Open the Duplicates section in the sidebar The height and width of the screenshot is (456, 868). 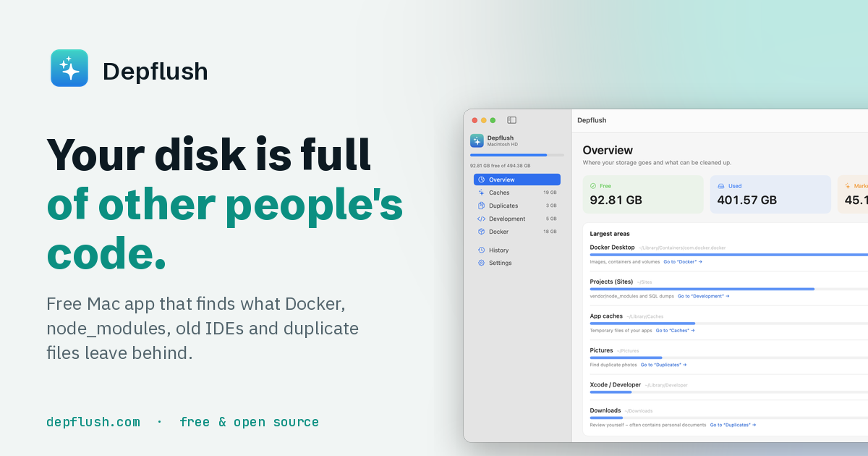click(x=517, y=206)
